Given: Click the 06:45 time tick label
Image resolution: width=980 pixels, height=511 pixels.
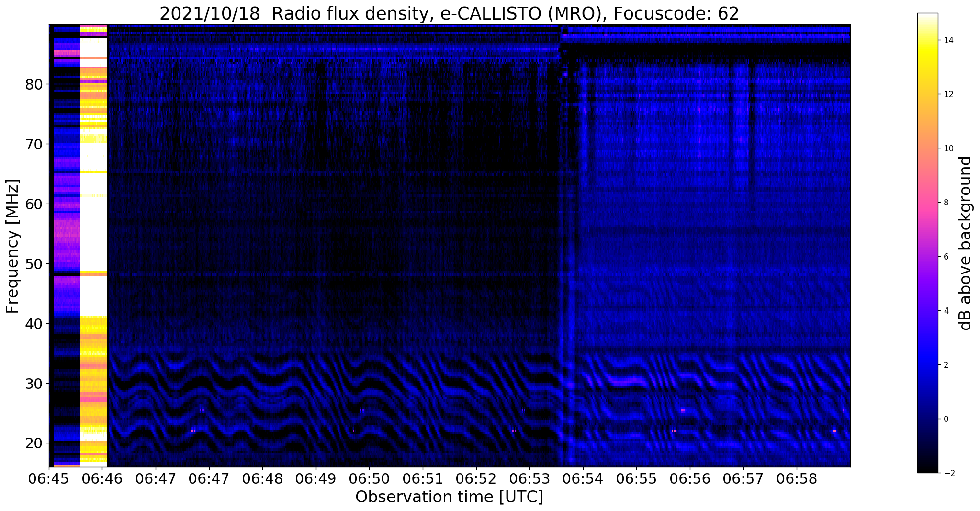Looking at the screenshot, I should pyautogui.click(x=49, y=479).
